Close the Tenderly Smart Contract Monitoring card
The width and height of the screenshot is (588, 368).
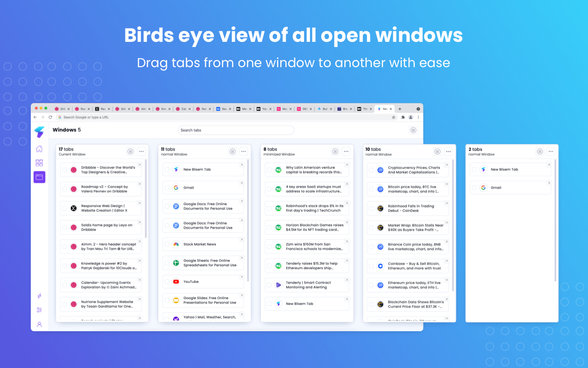tap(347, 280)
